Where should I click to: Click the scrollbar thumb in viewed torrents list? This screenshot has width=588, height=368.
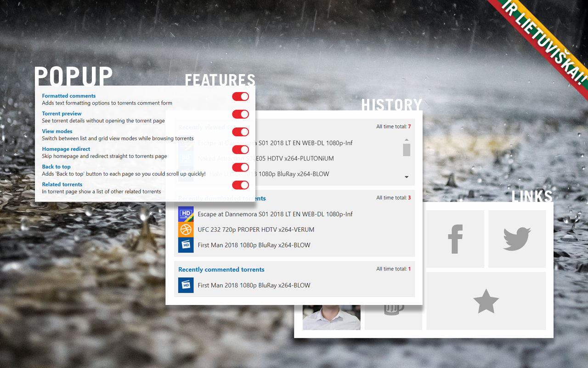coord(407,150)
